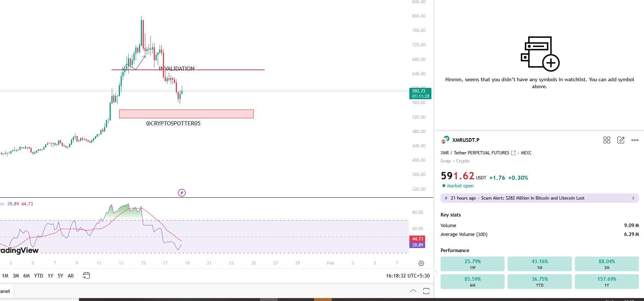Collapse the bottom panel with the chevron

[413, 291]
